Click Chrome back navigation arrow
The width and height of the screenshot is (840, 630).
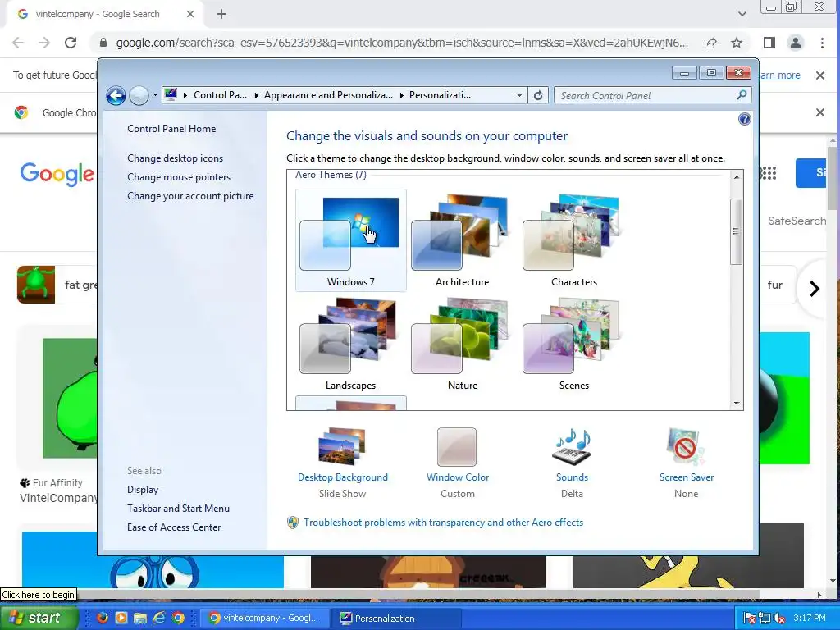click(x=18, y=43)
